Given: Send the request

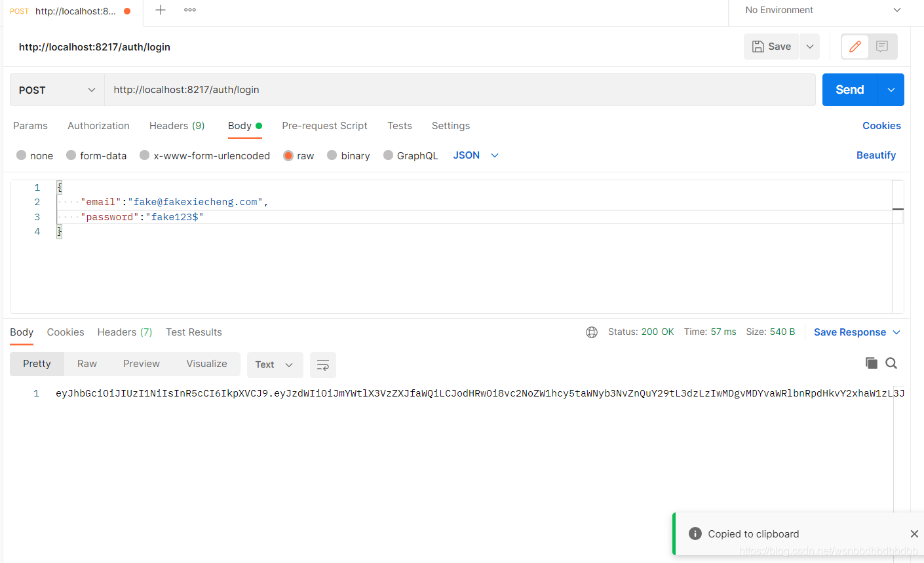Looking at the screenshot, I should (x=849, y=90).
